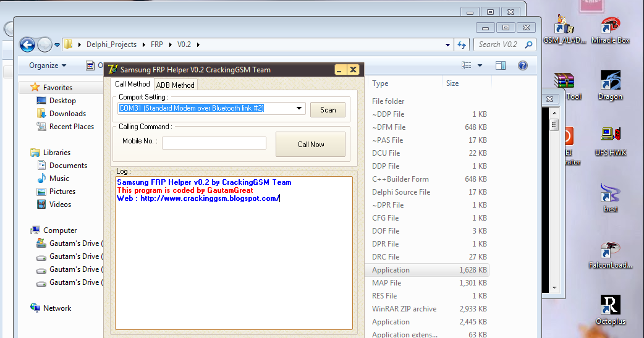This screenshot has height=338, width=644.
Task: Open address bar history dropdown
Action: [x=447, y=44]
